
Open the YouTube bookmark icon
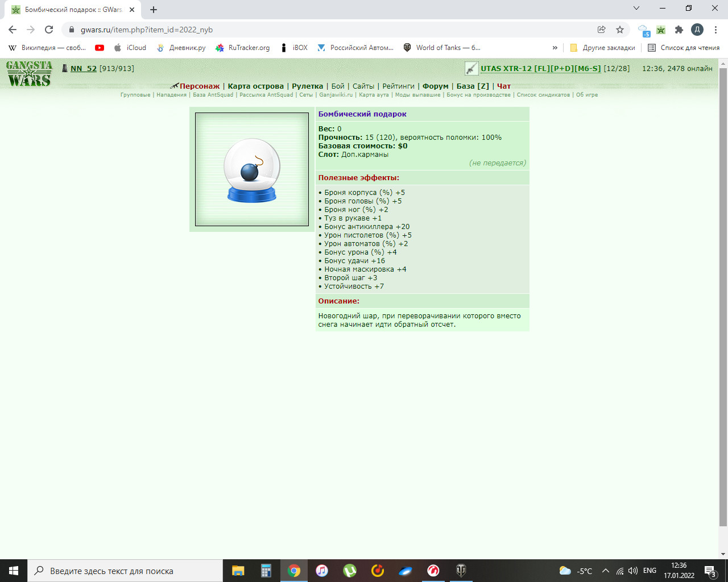[100, 48]
